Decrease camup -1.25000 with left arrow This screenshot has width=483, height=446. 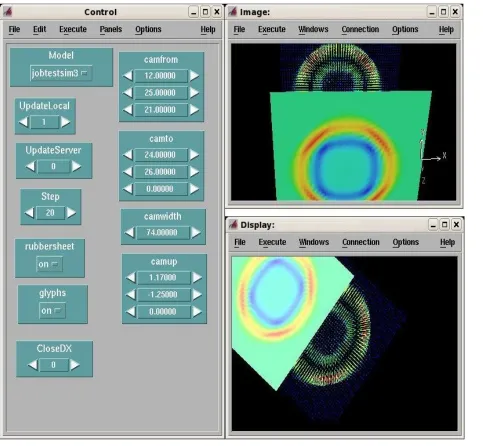click(x=131, y=294)
